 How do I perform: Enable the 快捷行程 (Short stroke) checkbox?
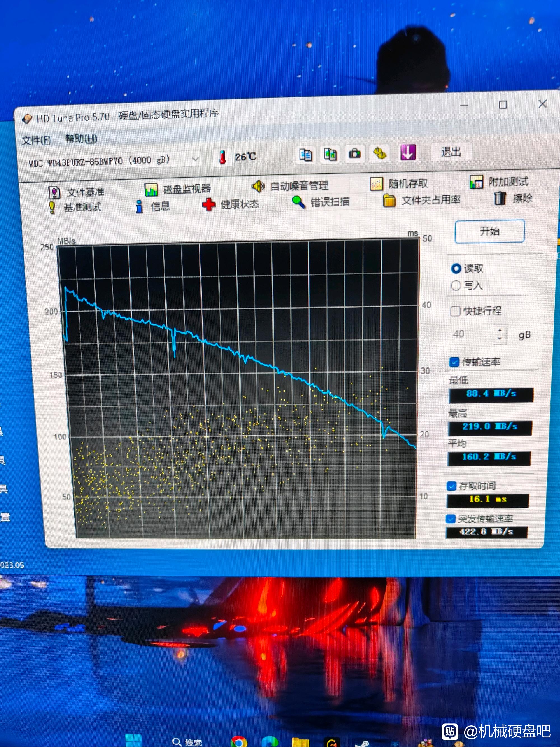pos(455,311)
